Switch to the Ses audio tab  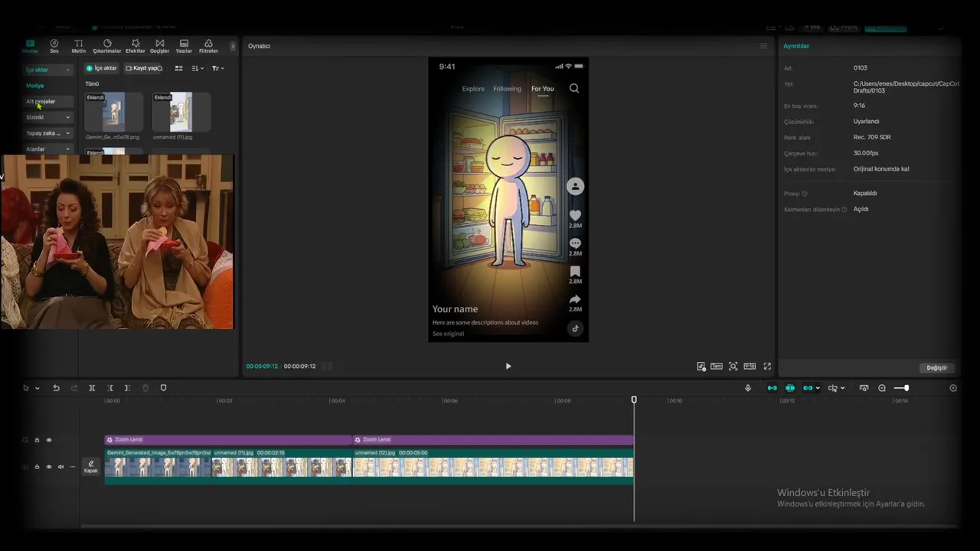[x=54, y=46]
